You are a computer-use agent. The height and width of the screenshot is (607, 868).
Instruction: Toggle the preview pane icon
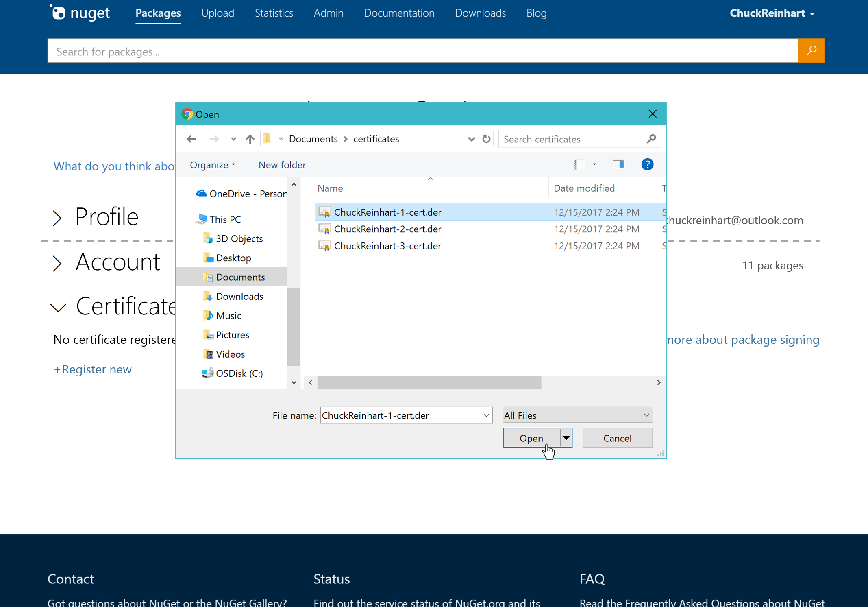point(618,164)
